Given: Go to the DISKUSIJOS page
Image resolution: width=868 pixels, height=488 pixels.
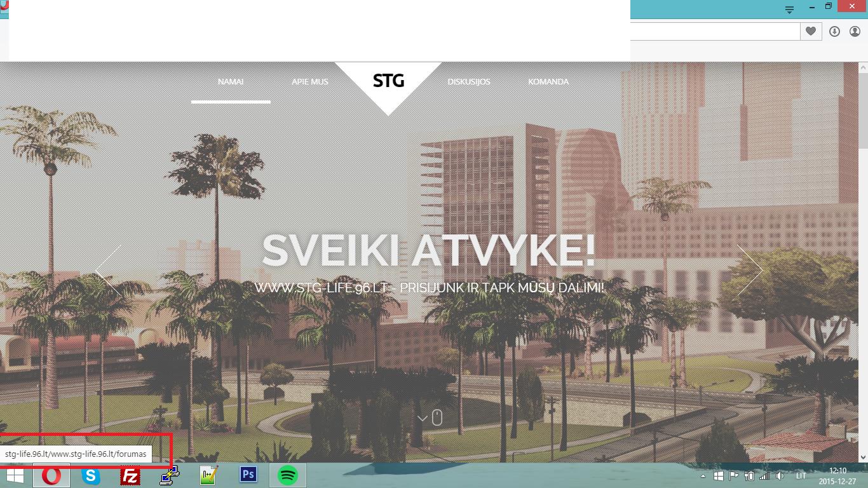Looking at the screenshot, I should coord(469,82).
